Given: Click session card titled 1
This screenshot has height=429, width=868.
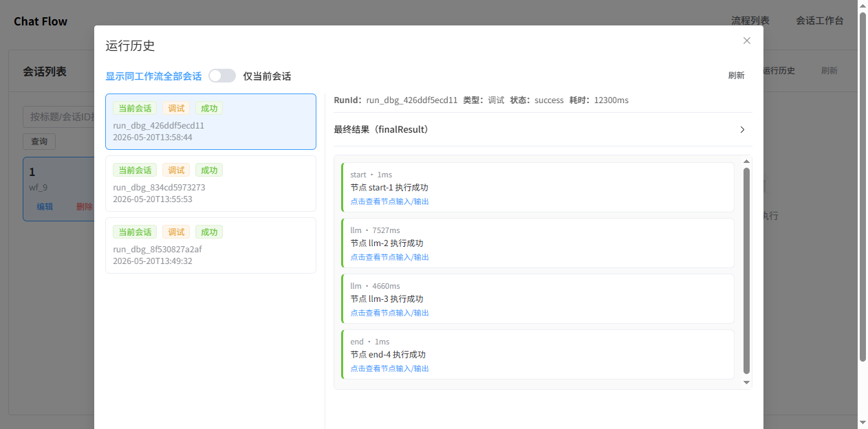Looking at the screenshot, I should point(58,189).
